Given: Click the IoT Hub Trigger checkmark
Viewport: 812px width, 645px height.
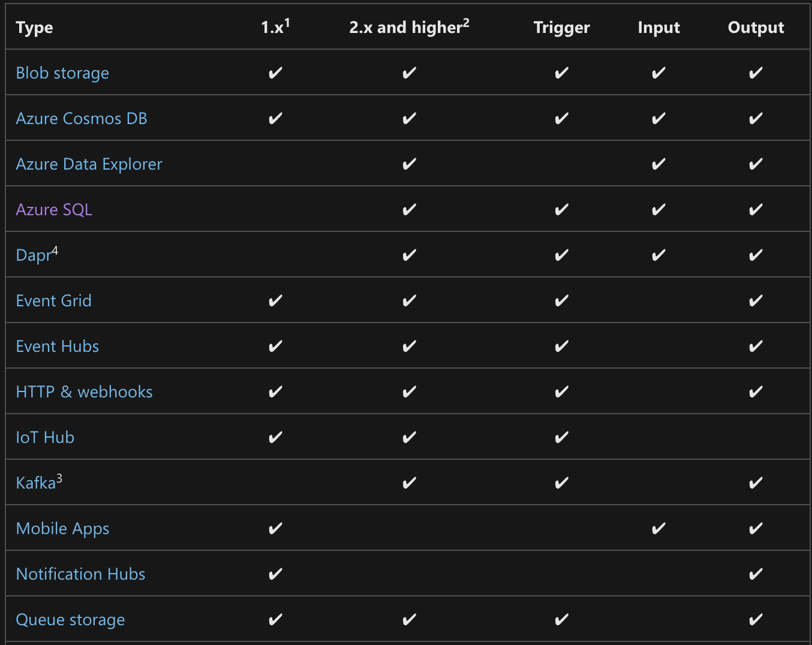Looking at the screenshot, I should 562,438.
